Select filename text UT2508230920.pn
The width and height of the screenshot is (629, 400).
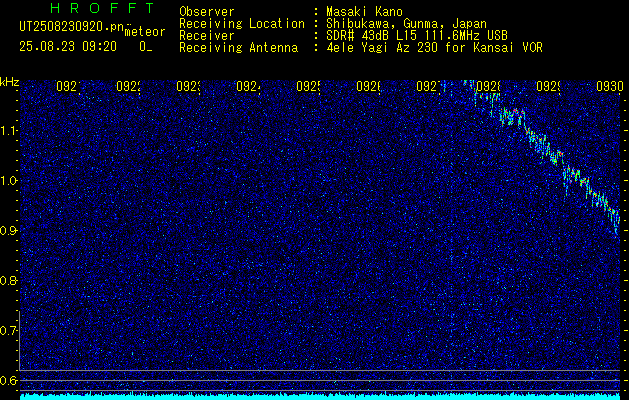click(72, 27)
